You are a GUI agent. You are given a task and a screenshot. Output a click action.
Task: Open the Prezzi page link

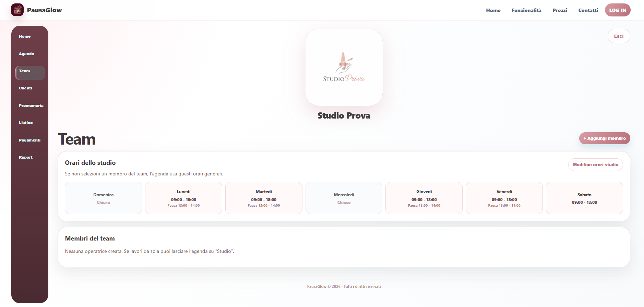(560, 10)
